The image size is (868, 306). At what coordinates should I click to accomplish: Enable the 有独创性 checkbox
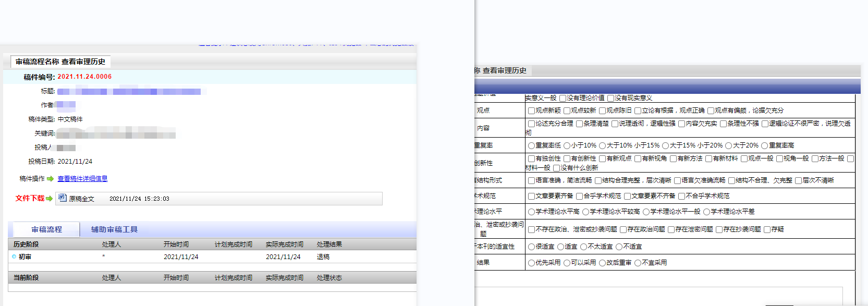click(x=531, y=158)
